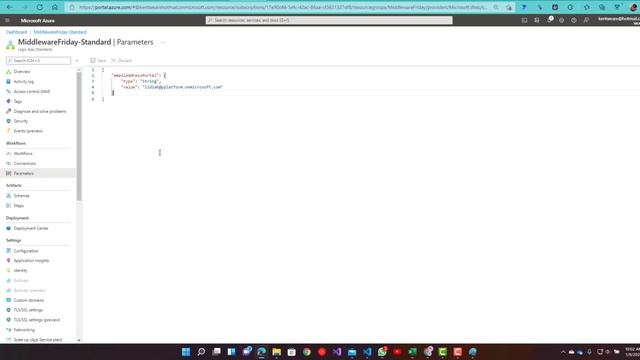Open Scale up (App Service plan)
The image size is (640, 360).
[38, 340]
